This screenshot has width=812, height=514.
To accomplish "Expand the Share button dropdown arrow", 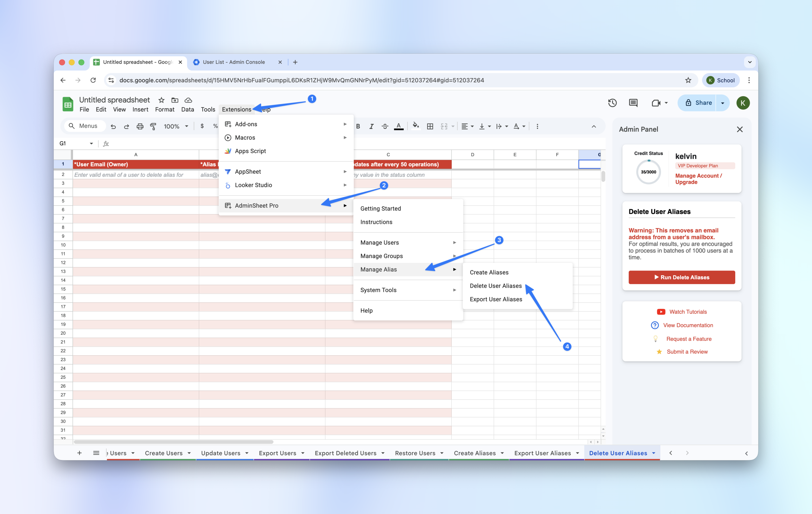I will [722, 103].
